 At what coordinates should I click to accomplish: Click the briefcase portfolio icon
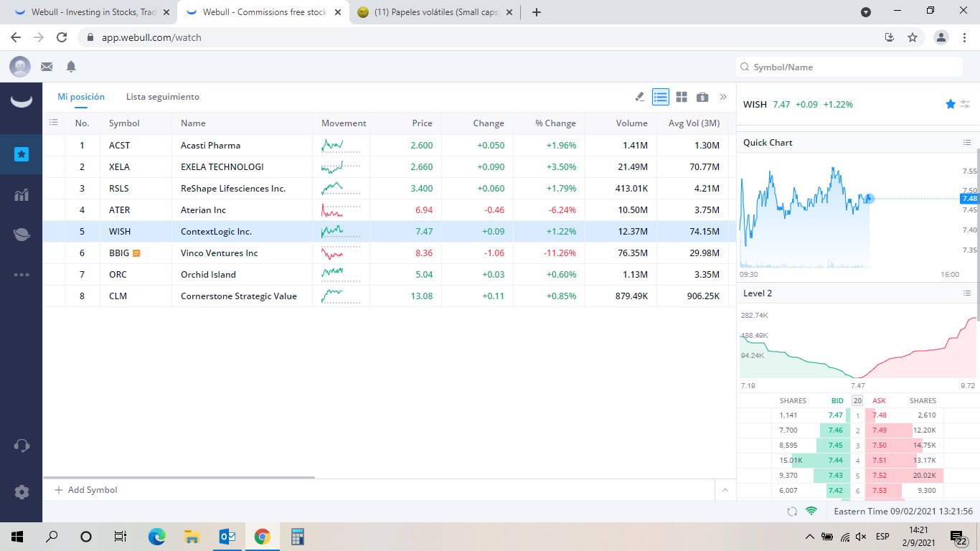point(702,97)
